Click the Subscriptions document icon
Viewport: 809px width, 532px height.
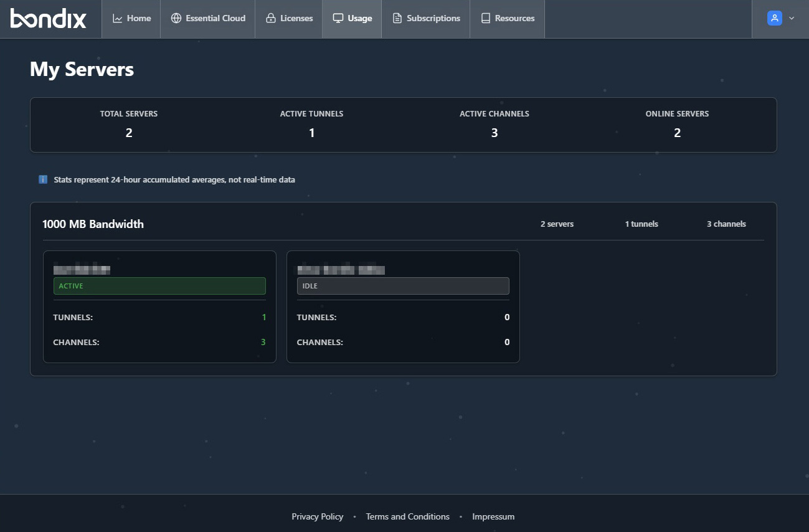click(x=397, y=19)
